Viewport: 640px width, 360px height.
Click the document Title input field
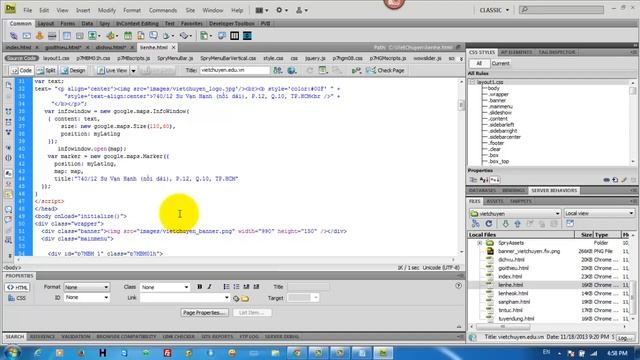(235, 70)
